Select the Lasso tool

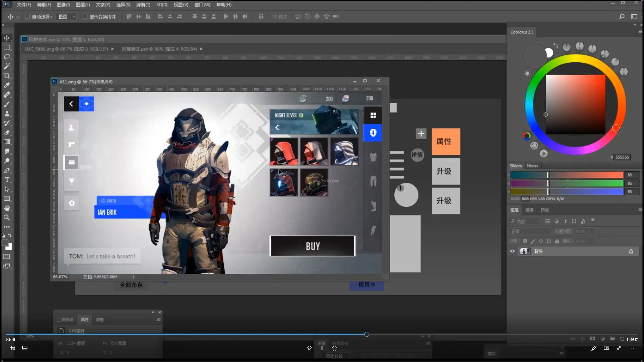[7, 57]
